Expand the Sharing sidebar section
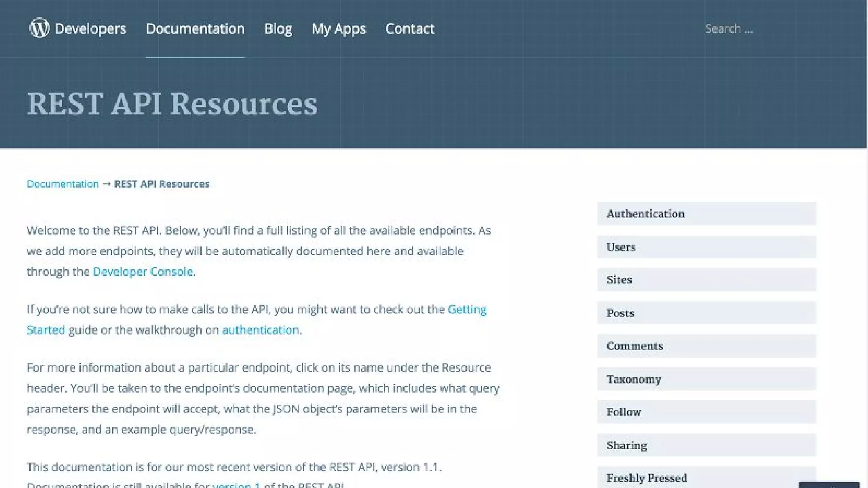The image size is (868, 488). pos(706,445)
